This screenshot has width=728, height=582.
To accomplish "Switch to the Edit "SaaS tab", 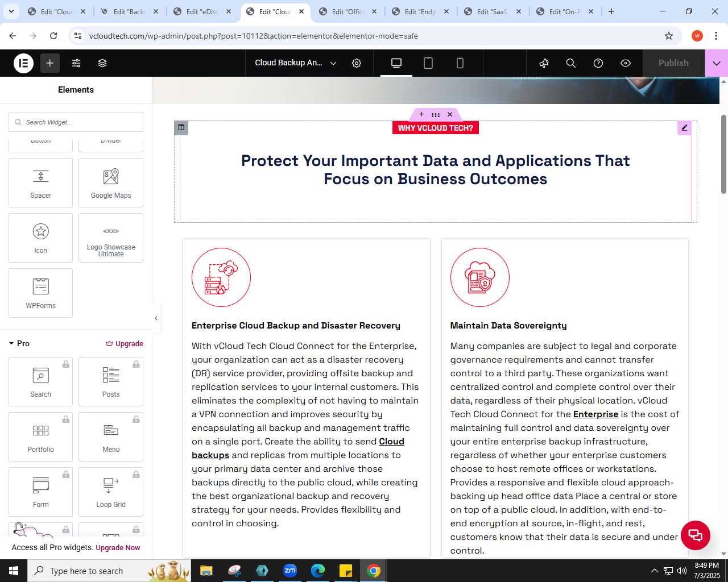I will pos(493,11).
